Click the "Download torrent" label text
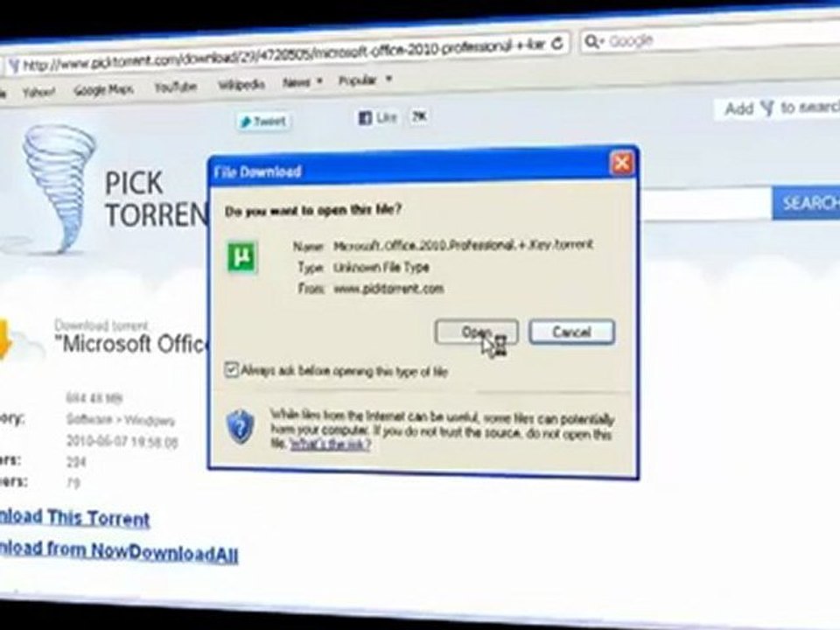Screen dimensions: 840x630 click(101, 325)
